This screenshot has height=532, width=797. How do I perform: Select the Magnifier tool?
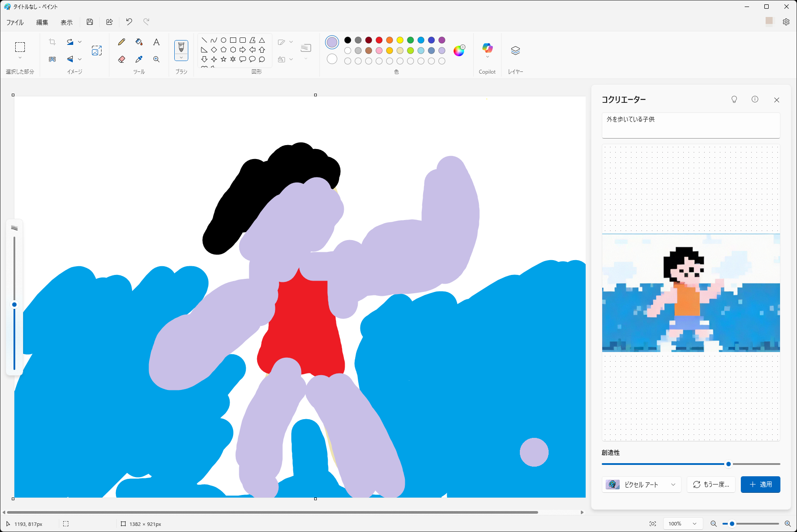pyautogui.click(x=156, y=59)
